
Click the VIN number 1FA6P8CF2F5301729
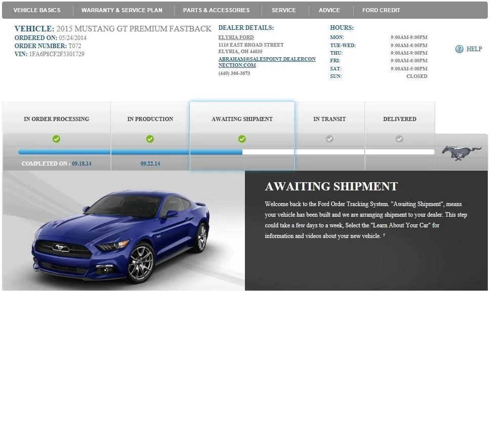pos(57,54)
